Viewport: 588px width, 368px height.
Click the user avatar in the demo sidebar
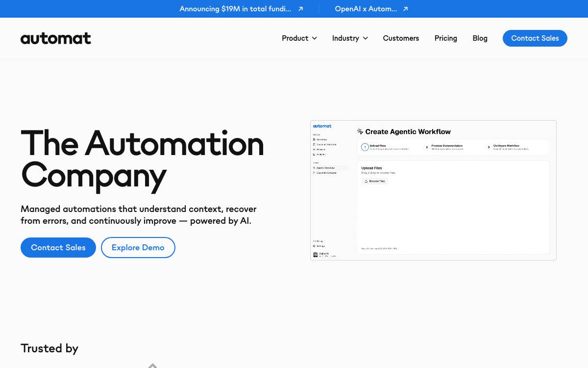(316, 255)
